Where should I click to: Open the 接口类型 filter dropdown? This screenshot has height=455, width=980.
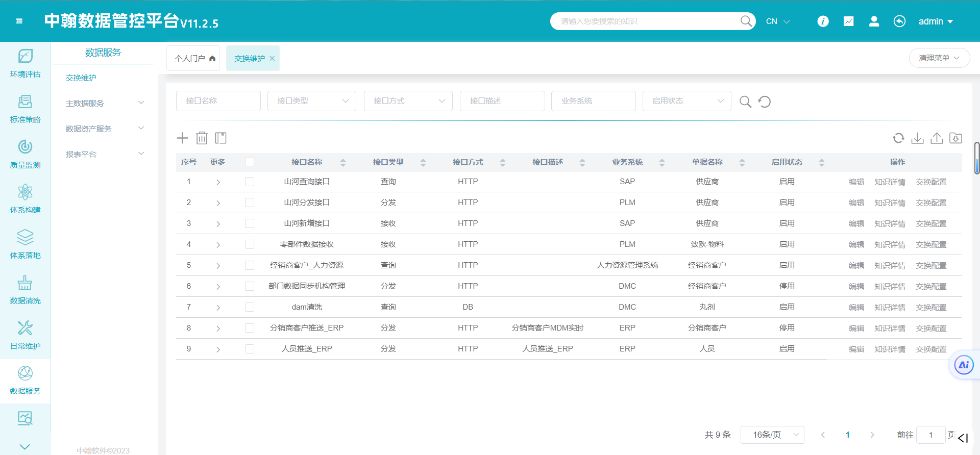[312, 101]
